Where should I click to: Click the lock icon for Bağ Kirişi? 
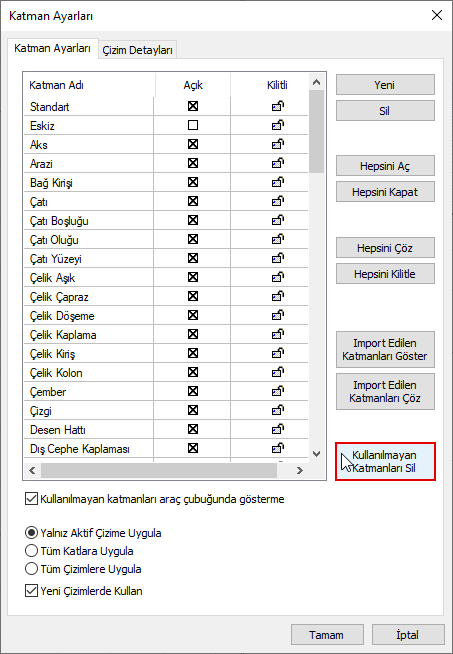tap(278, 182)
